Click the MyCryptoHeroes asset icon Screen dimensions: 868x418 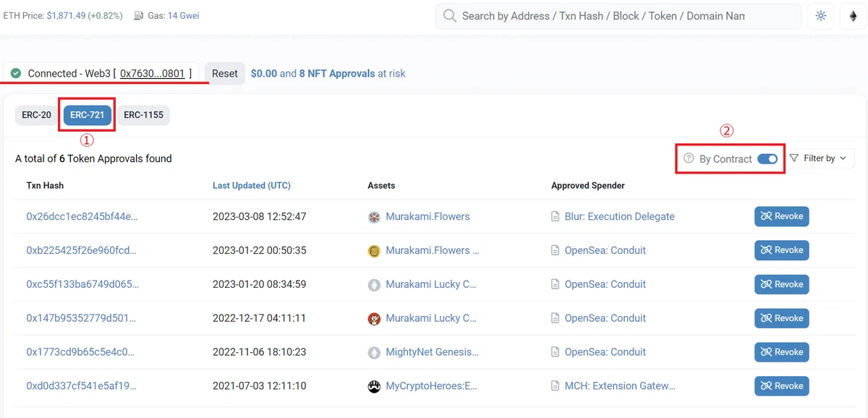coord(374,387)
